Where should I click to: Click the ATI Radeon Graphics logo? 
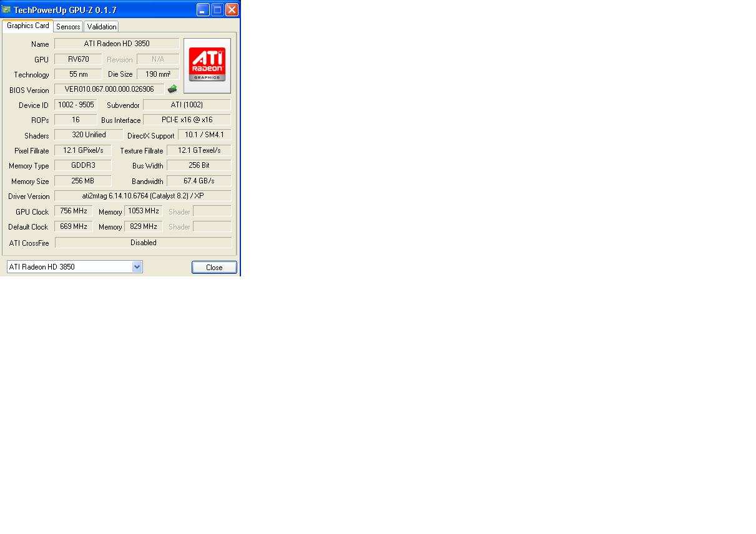(207, 66)
